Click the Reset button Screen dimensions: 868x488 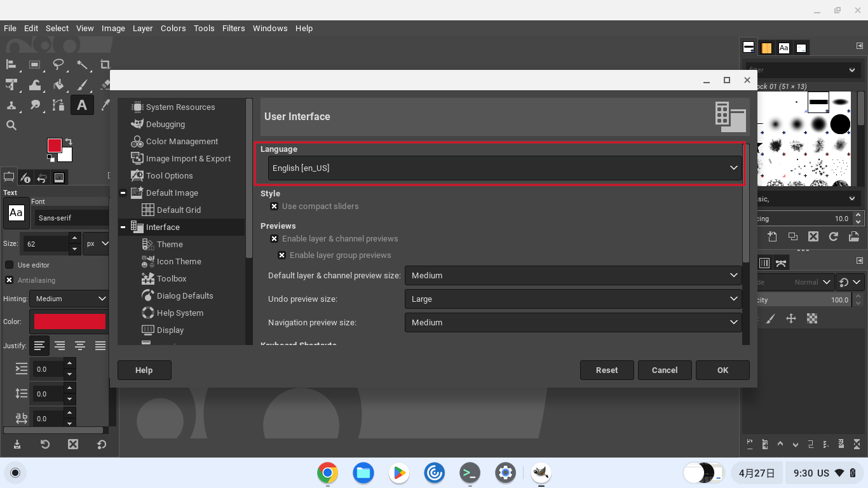click(607, 370)
